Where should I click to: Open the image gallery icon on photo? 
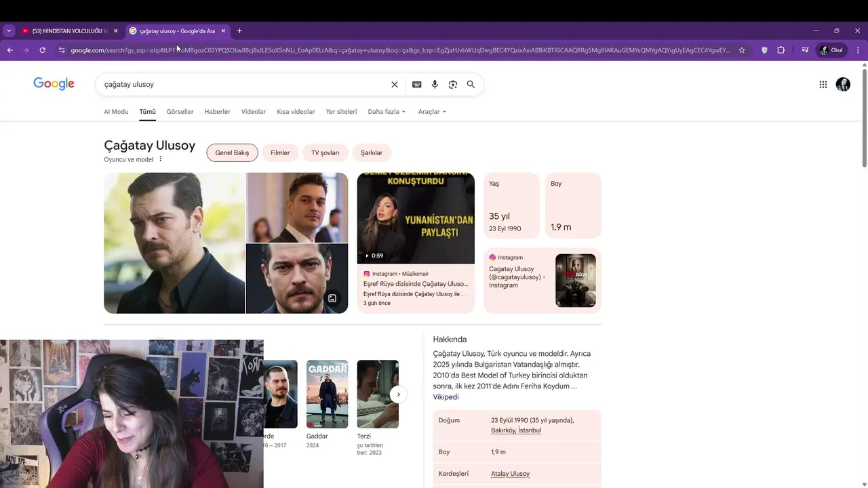[x=332, y=298]
